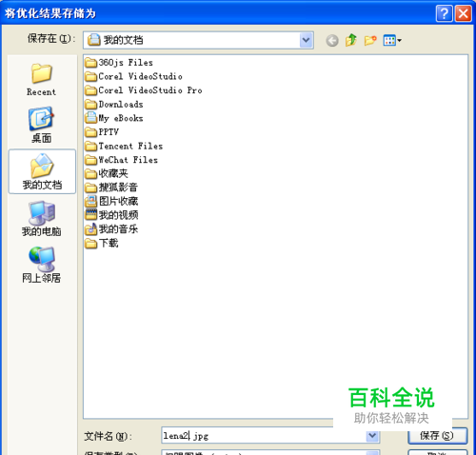
Task: Click the Help question mark button
Action: point(445,13)
